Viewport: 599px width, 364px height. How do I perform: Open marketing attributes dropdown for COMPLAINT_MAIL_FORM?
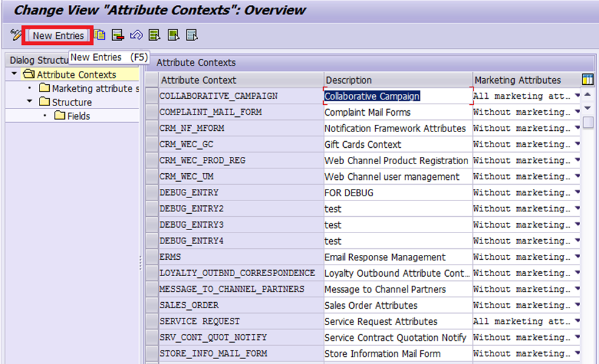coord(577,112)
